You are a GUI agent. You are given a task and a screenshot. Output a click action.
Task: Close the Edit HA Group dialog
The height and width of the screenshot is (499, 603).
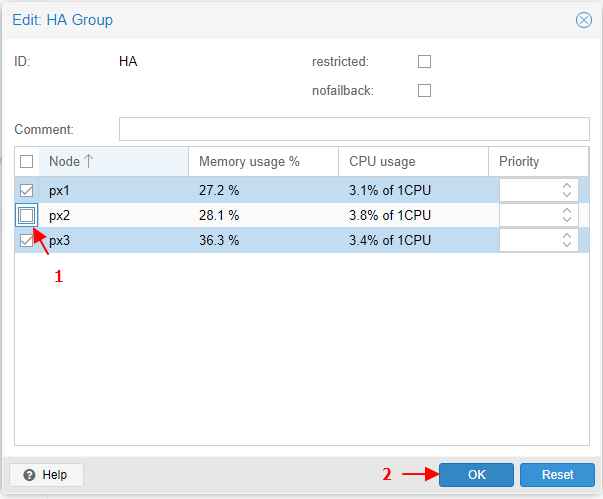point(584,19)
